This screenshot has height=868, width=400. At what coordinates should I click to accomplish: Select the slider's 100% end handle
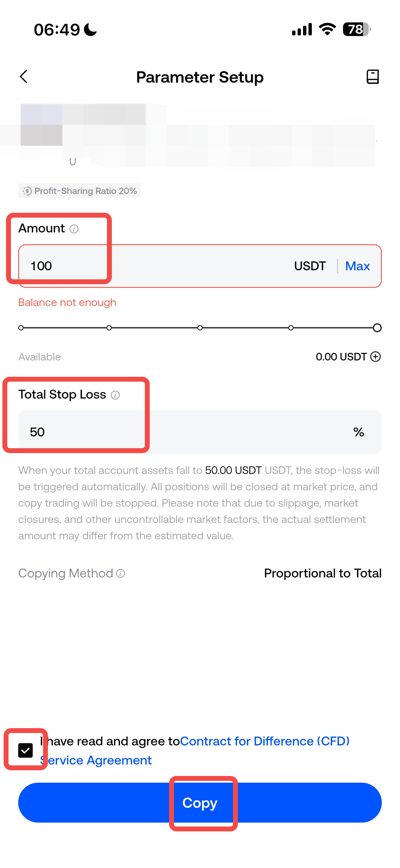[377, 328]
